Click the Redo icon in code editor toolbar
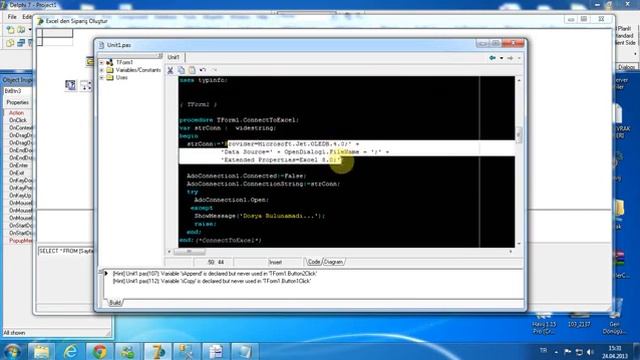This screenshot has width=640, height=360. coord(214,70)
